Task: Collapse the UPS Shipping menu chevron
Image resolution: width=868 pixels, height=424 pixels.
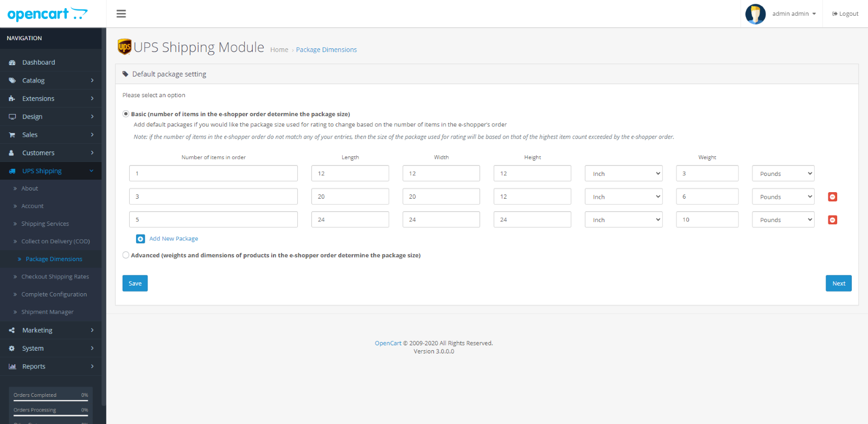Action: [92, 171]
